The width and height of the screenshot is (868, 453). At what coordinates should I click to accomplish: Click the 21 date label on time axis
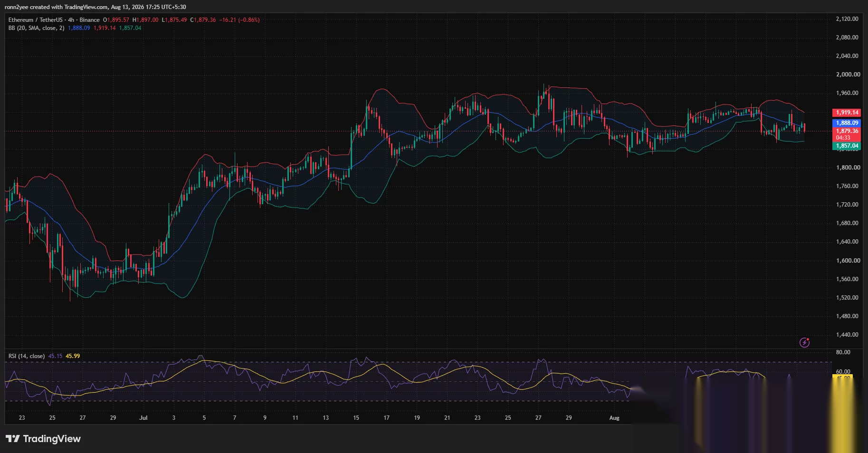pos(447,418)
